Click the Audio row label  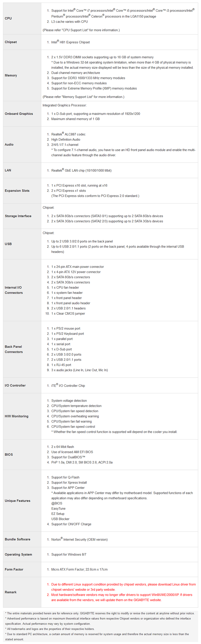tap(9, 145)
